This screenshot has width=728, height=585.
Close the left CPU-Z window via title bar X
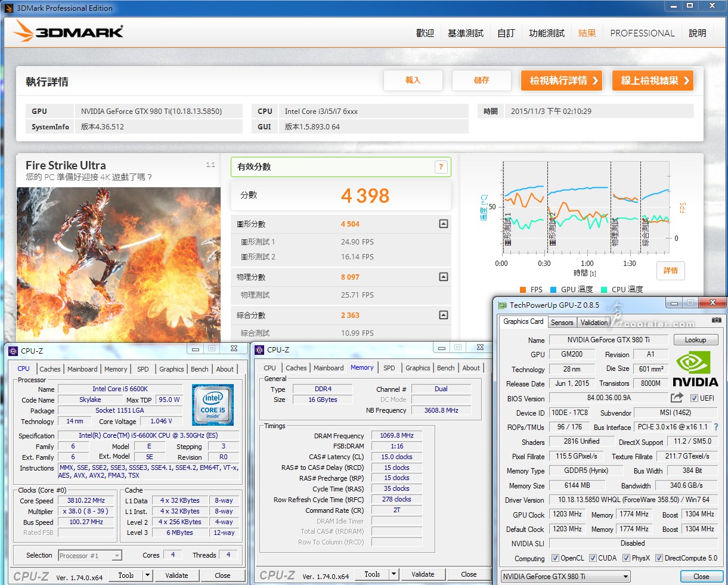tap(234, 348)
